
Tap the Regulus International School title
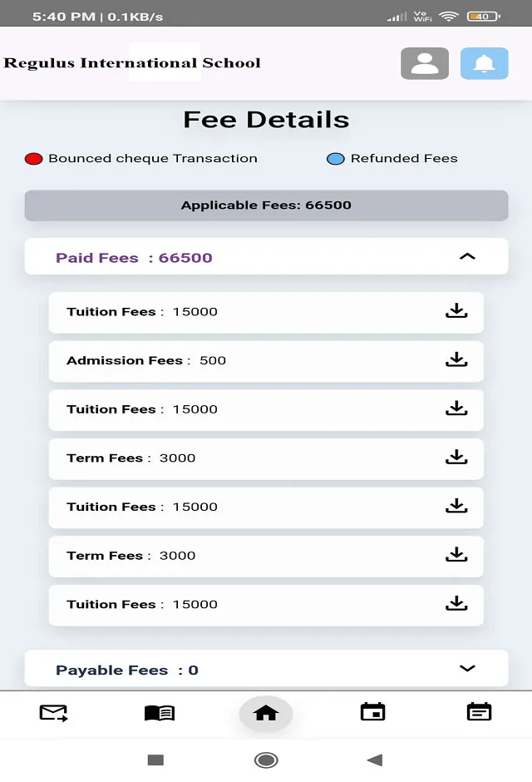click(x=133, y=62)
